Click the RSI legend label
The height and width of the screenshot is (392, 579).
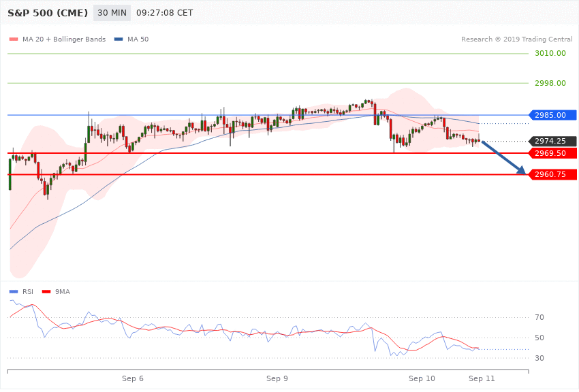click(x=28, y=292)
